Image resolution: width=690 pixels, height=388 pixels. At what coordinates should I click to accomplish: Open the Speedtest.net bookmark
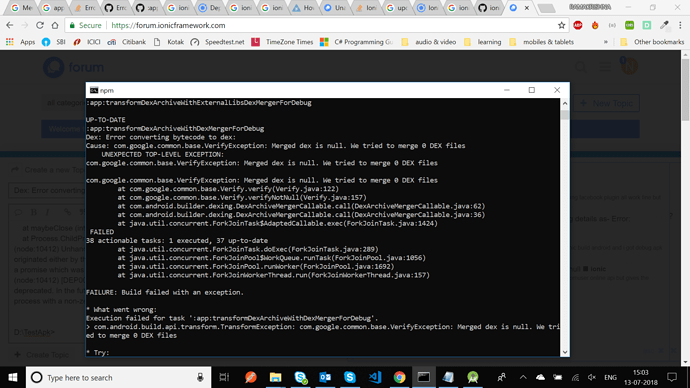click(217, 42)
